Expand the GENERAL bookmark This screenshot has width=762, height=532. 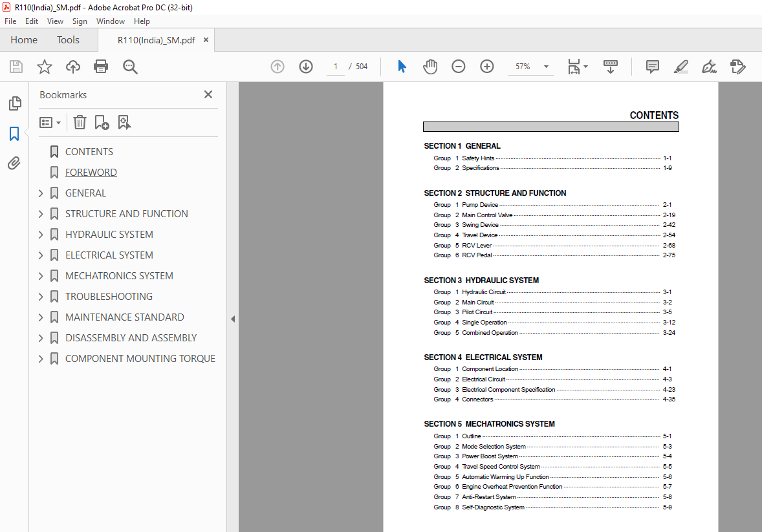41,193
